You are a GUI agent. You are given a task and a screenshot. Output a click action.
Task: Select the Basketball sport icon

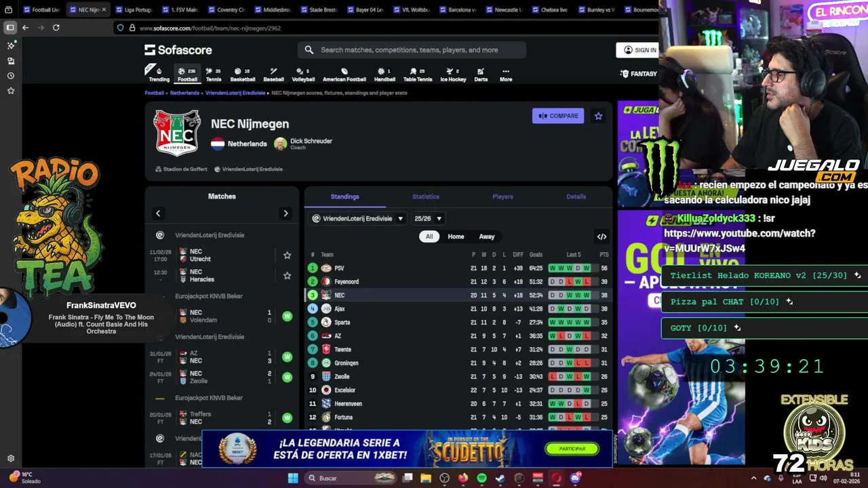pos(243,75)
